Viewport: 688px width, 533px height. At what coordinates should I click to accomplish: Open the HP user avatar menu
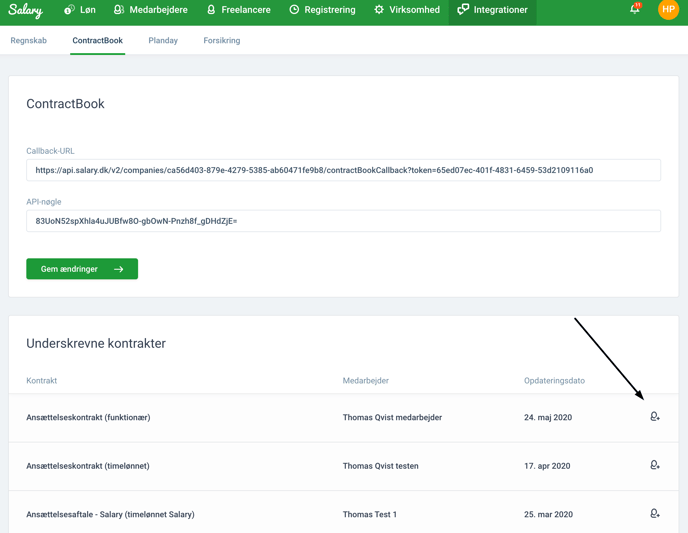(x=668, y=9)
